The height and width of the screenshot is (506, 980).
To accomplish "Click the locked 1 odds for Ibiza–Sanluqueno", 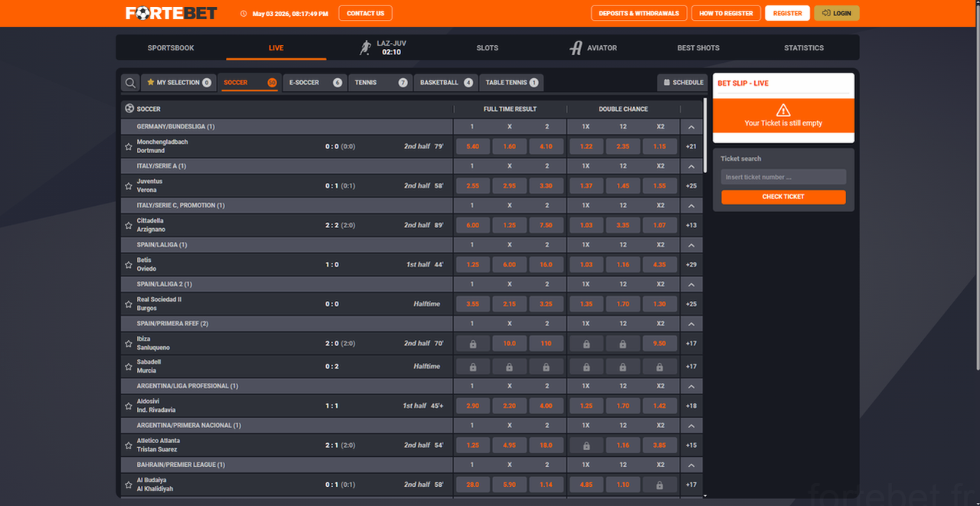I will coord(472,344).
